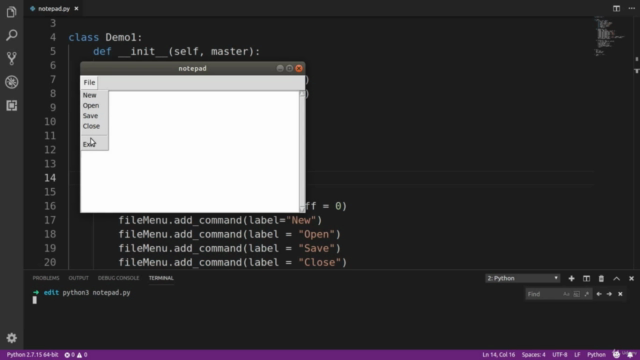Create a new terminal with the plus icon
The image size is (640, 360).
[x=571, y=278]
